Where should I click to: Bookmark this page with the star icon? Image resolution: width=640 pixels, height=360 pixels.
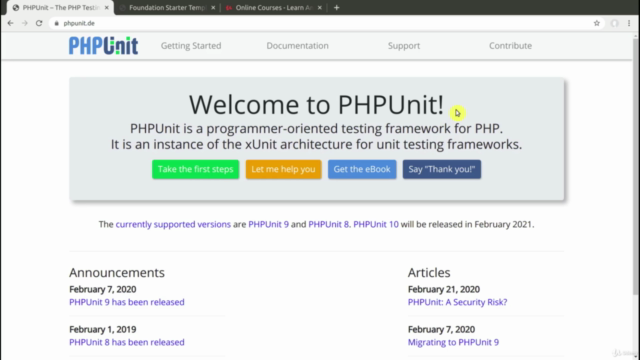[597, 23]
